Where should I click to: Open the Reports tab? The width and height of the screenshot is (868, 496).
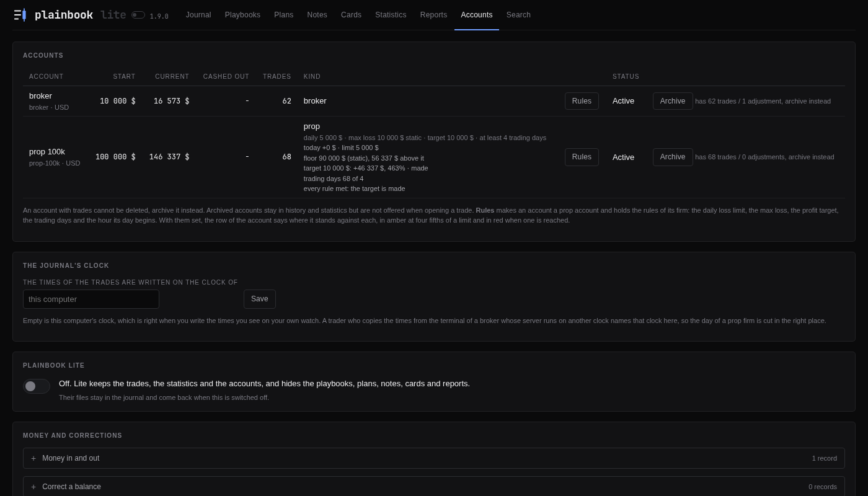click(x=433, y=15)
